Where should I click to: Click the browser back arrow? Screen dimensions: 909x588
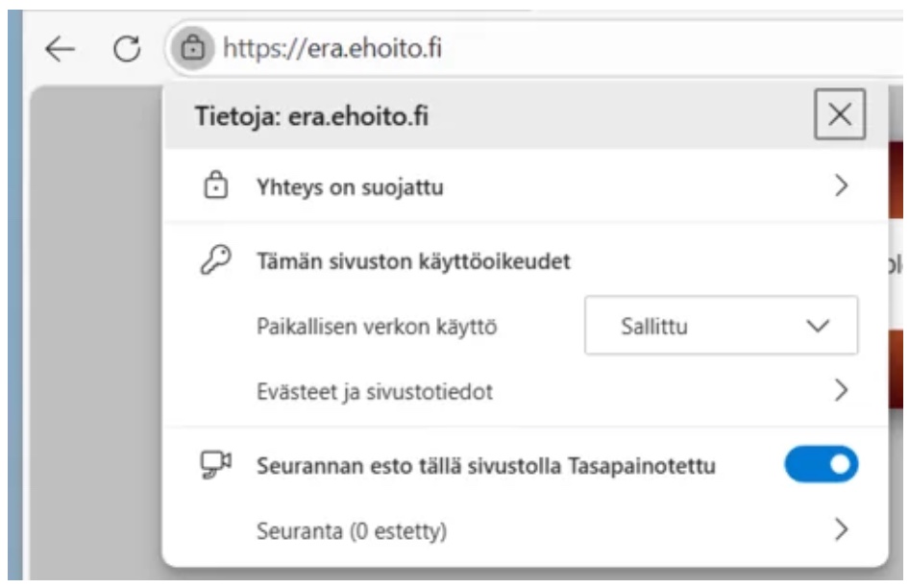[61, 48]
